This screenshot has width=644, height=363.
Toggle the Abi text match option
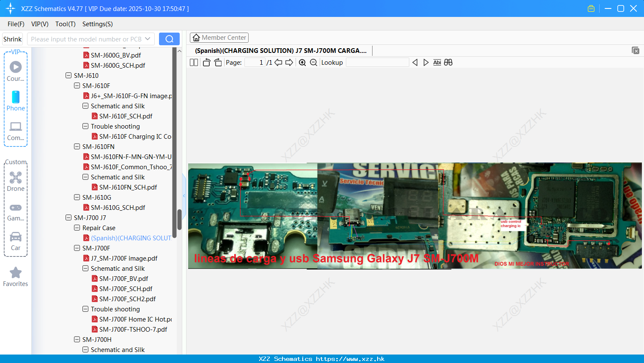pos(437,62)
